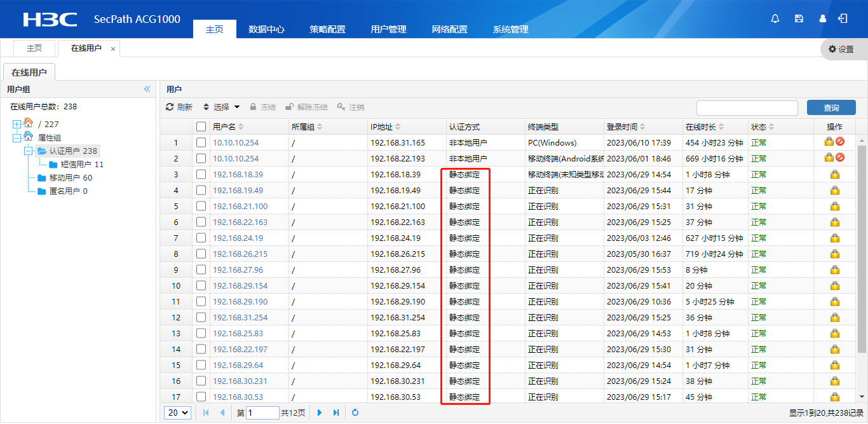Go to previous page pagination arrow
Screen dimensions: 868x424
(x=222, y=413)
